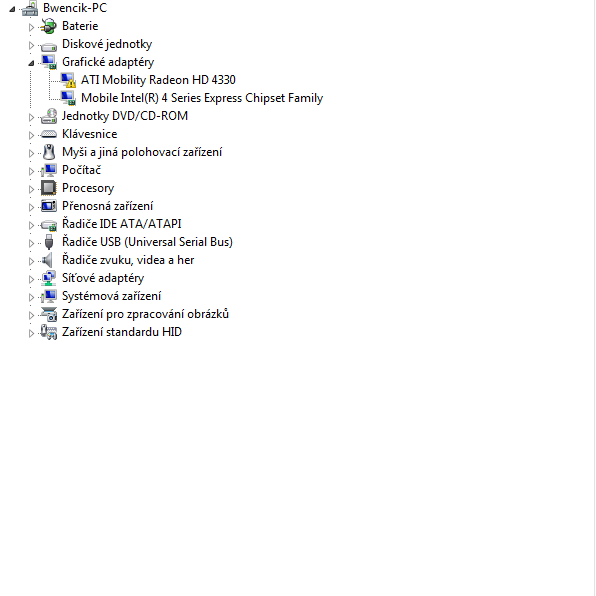Expand the Diskové jednotky node

pos(31,45)
